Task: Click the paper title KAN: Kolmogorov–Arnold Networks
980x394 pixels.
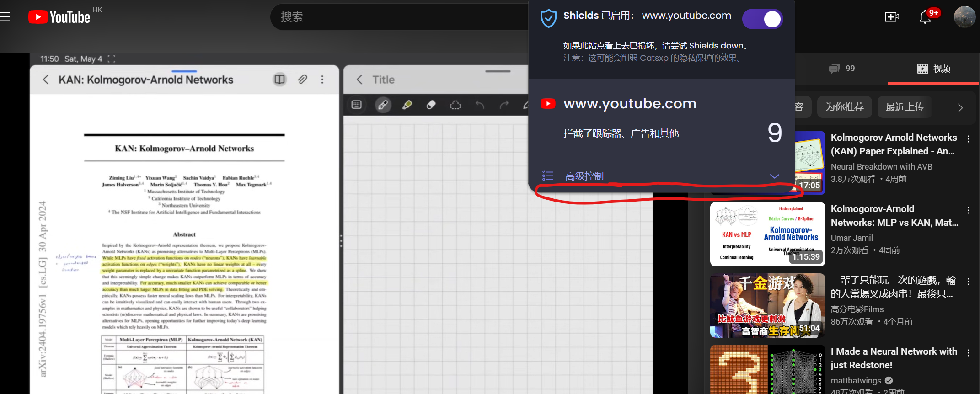Action: (x=184, y=149)
